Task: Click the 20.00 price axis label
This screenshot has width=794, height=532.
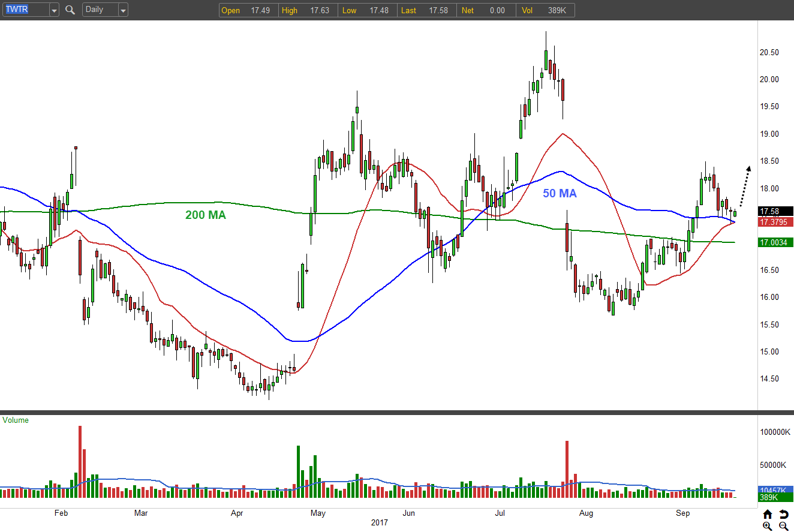Action: [x=769, y=79]
